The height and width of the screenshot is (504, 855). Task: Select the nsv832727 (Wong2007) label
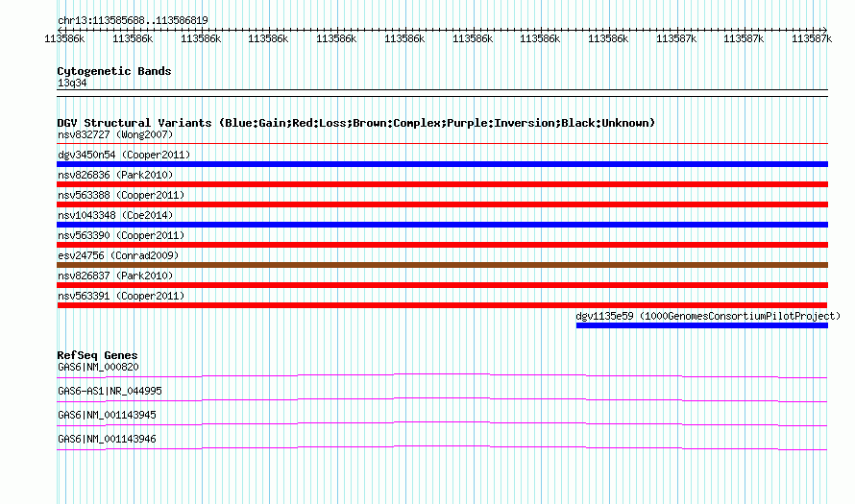pos(115,134)
